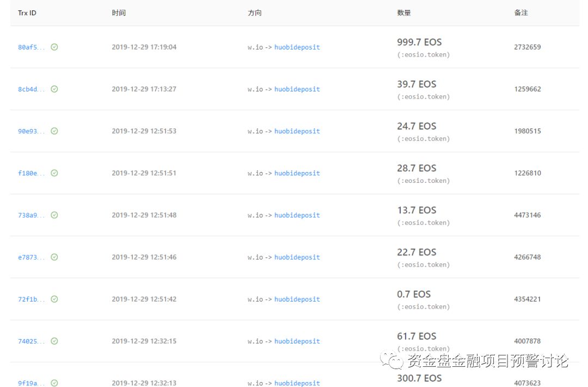The width and height of the screenshot is (588, 387).
Task: Click timestamp 2019-12-29 17:13:27
Action: pyautogui.click(x=144, y=89)
